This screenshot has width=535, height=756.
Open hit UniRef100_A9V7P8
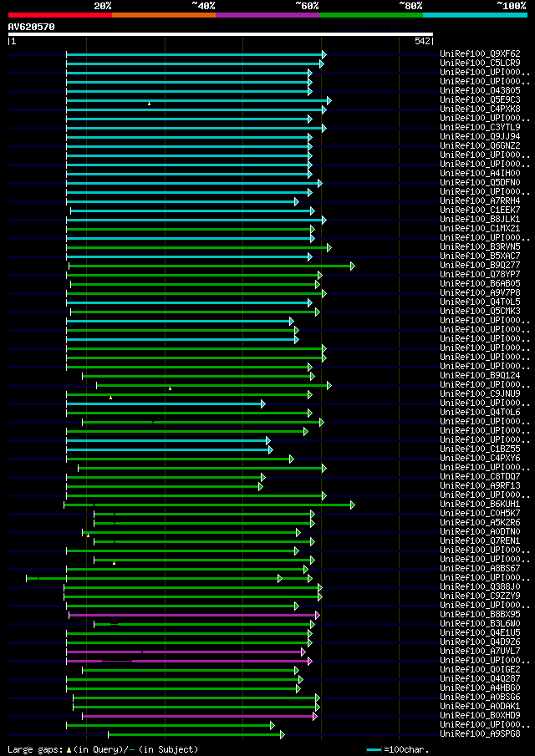pos(480,292)
